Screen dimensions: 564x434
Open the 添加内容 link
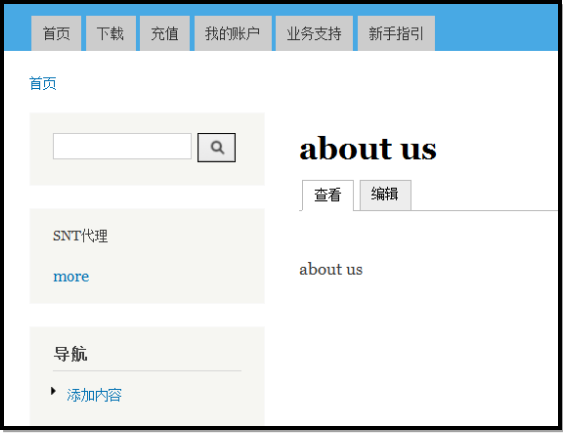click(94, 395)
